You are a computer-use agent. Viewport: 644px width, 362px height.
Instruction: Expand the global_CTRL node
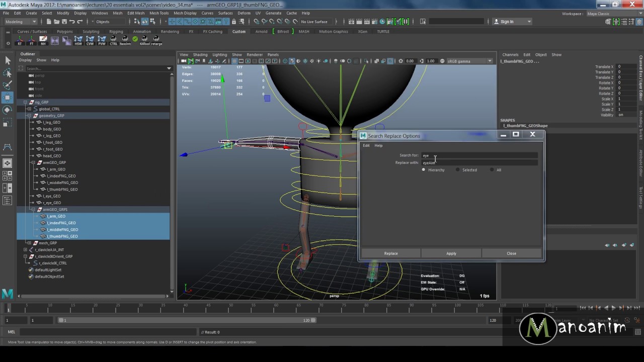[29, 109]
